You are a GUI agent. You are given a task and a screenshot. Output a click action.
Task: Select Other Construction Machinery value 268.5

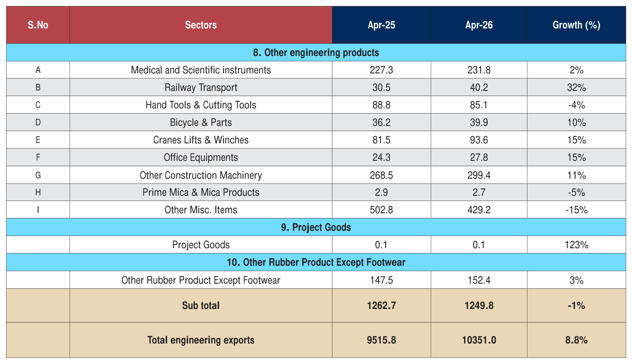(x=381, y=175)
